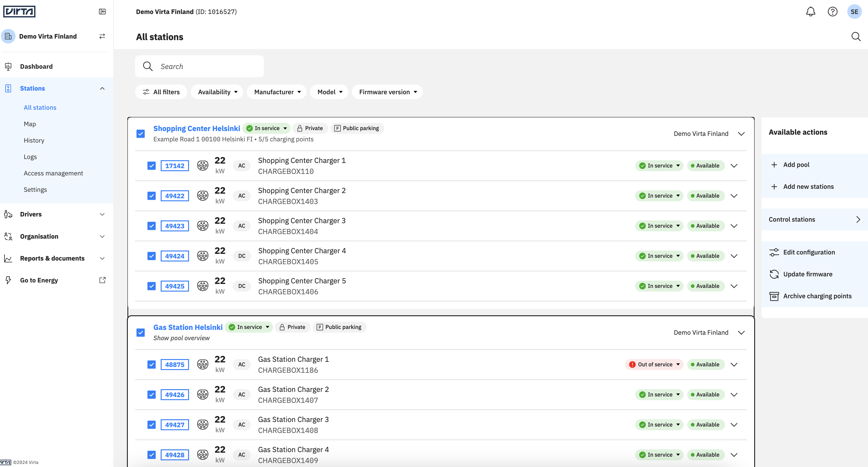Click the external link icon beside Go to Energy
The image size is (868, 467).
(102, 280)
